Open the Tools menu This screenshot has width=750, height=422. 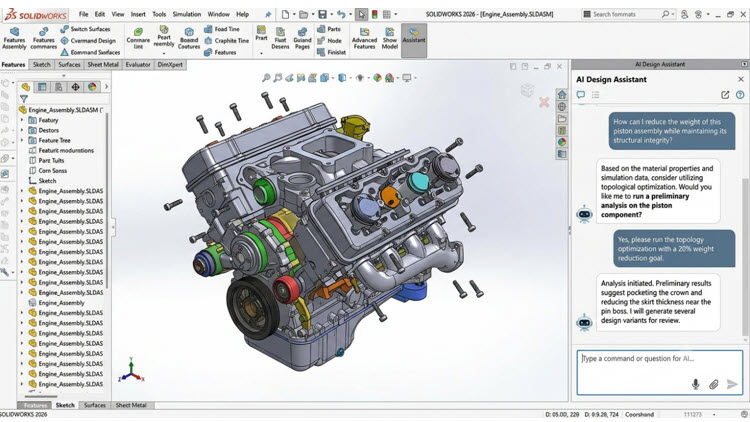[x=159, y=14]
